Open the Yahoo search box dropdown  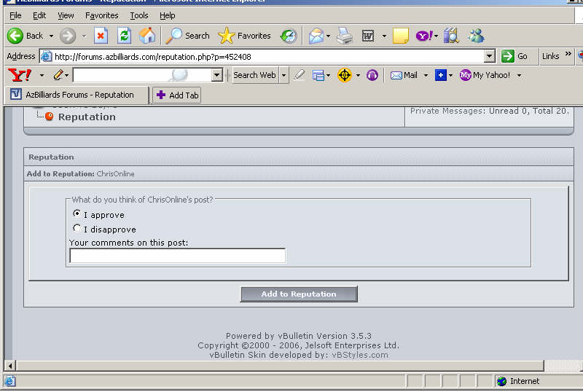point(217,75)
